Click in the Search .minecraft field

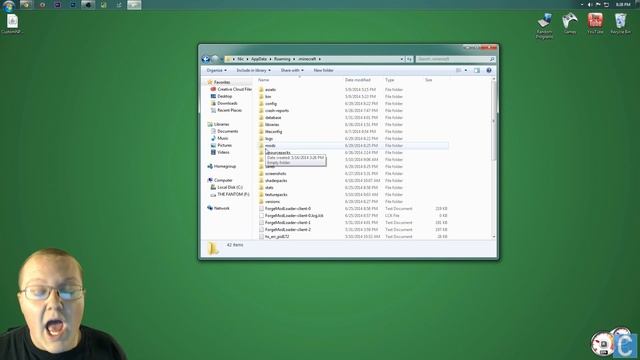456,59
